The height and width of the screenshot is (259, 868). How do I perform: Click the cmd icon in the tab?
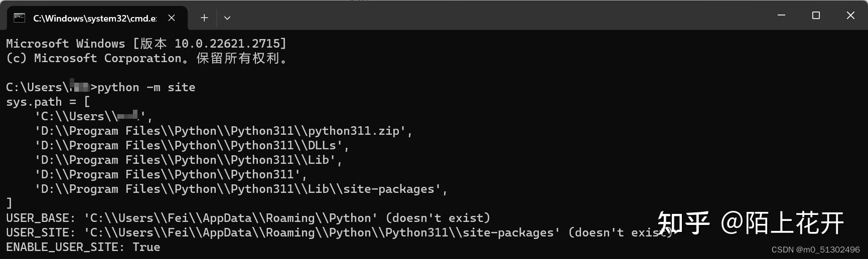[x=19, y=18]
